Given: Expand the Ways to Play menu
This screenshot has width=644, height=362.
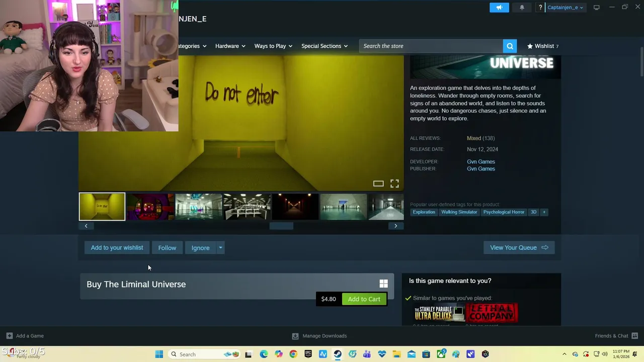Looking at the screenshot, I should [273, 46].
